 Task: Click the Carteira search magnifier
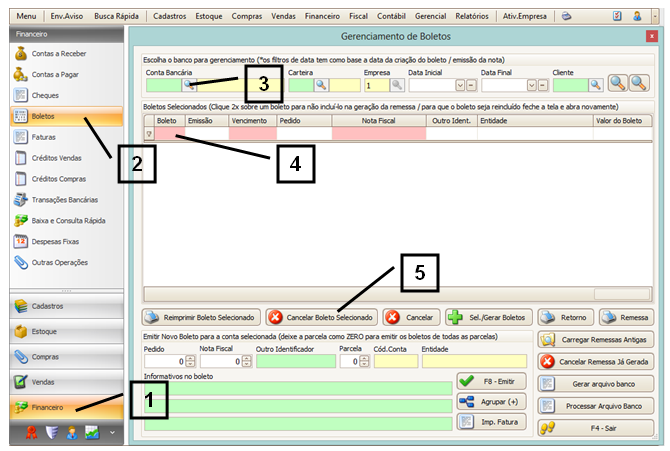tap(321, 85)
